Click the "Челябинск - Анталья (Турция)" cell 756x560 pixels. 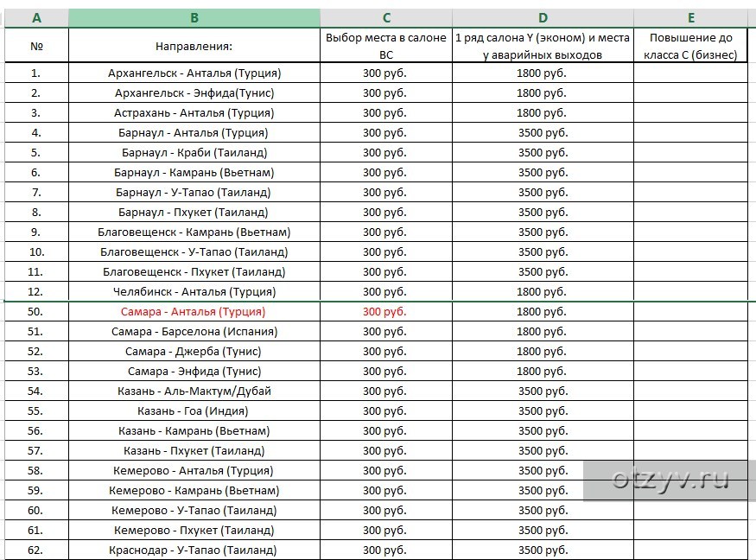point(194,292)
